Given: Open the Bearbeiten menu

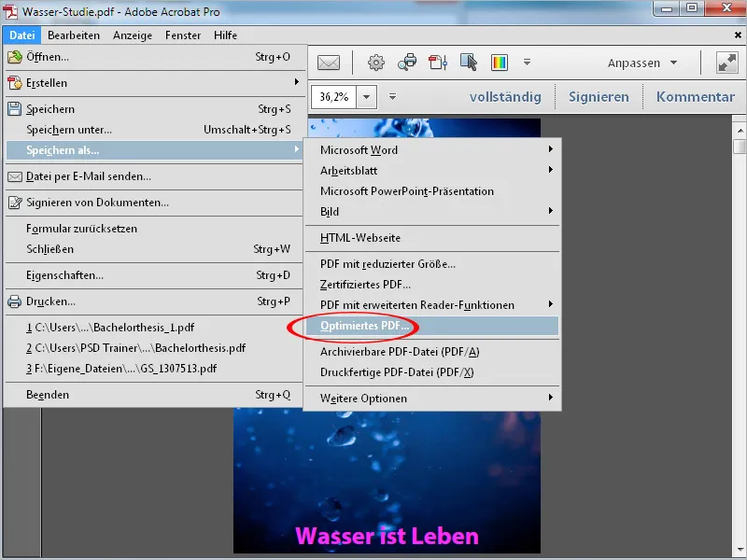Looking at the screenshot, I should click(x=74, y=35).
